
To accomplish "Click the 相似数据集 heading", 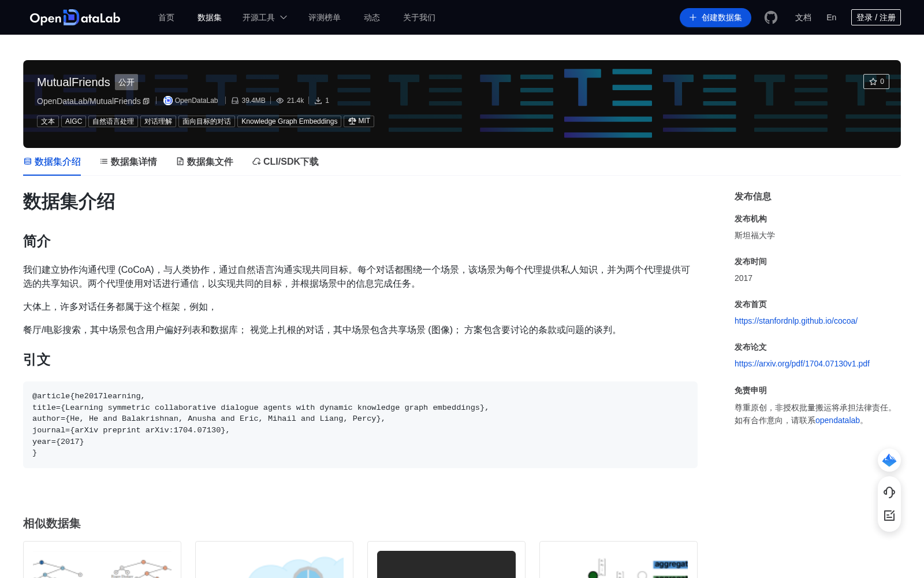I will coord(52,524).
